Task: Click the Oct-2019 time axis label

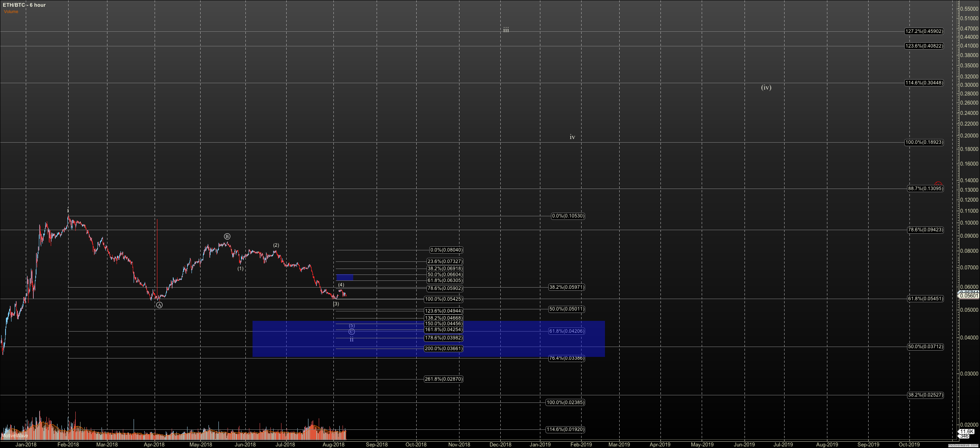Action: click(x=909, y=444)
